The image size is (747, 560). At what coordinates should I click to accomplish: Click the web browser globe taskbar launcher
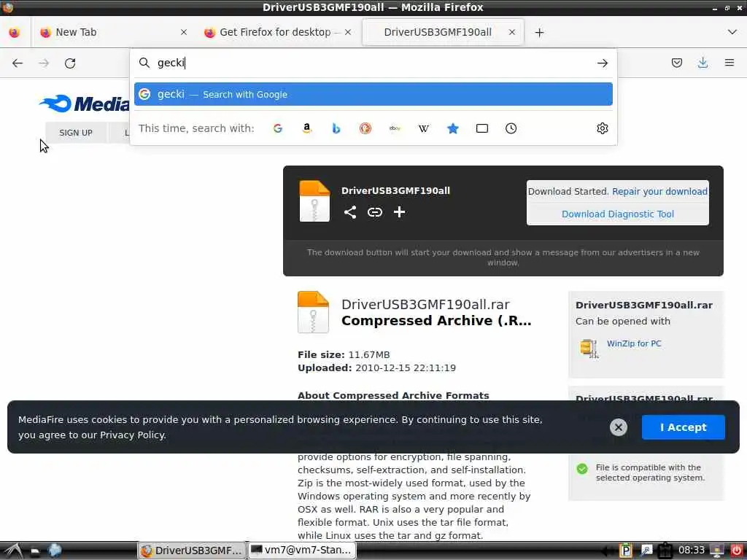point(55,551)
